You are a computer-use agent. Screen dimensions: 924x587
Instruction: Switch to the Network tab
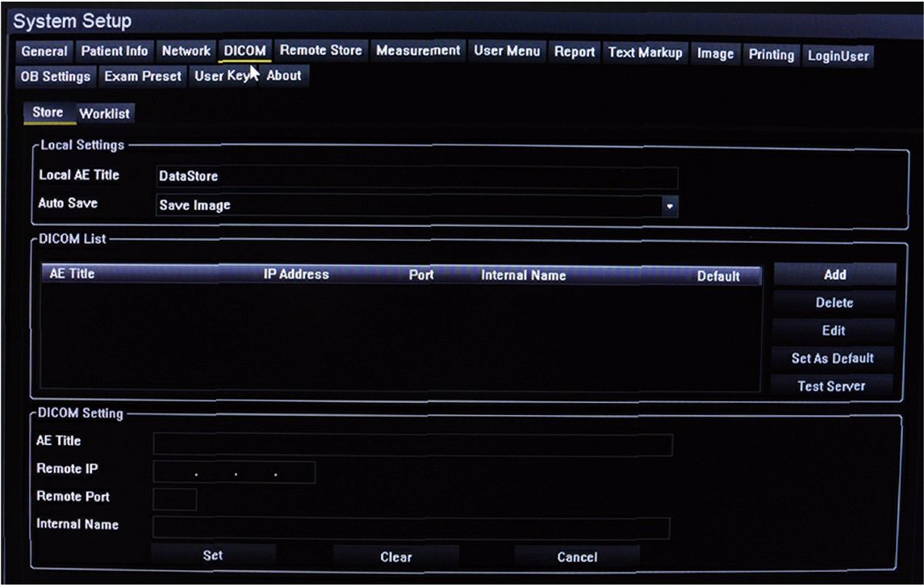(186, 52)
